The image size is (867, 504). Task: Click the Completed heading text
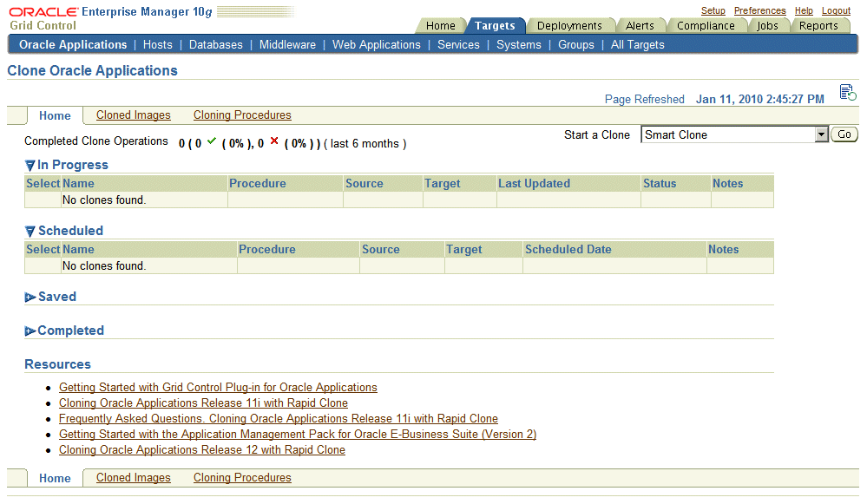[71, 331]
